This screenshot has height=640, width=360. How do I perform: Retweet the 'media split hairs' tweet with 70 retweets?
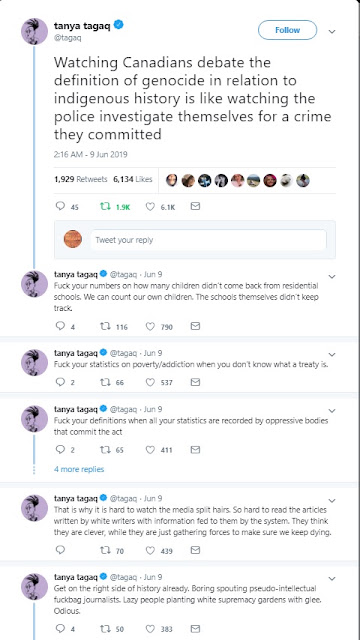point(105,550)
